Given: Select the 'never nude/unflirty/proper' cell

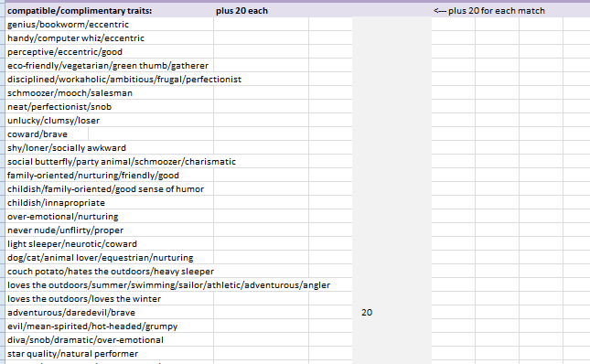Looking at the screenshot, I should (65, 230).
